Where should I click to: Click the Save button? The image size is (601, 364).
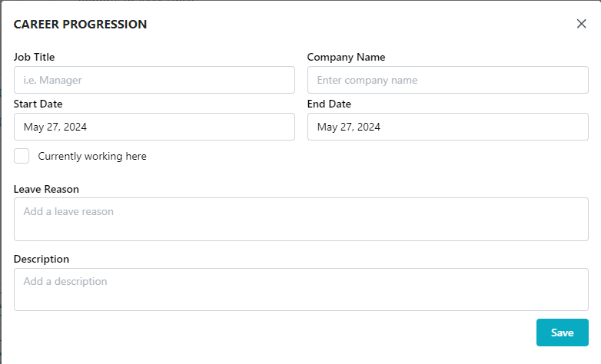click(562, 333)
